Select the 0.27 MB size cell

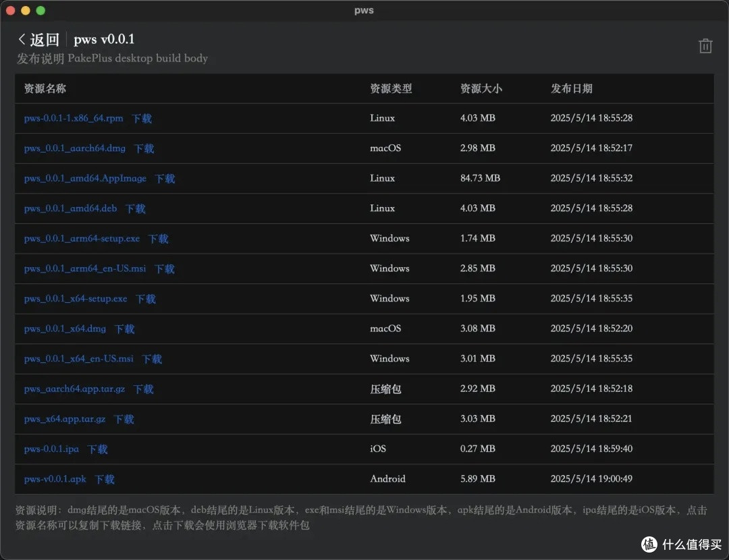[477, 449]
